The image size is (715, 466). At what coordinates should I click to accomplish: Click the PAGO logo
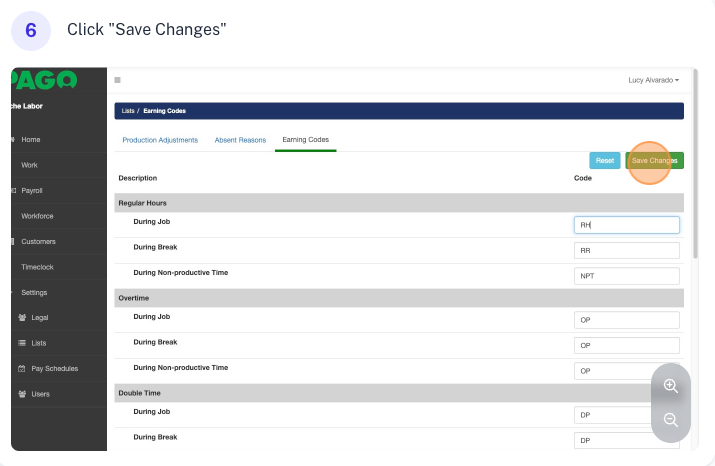tap(44, 80)
